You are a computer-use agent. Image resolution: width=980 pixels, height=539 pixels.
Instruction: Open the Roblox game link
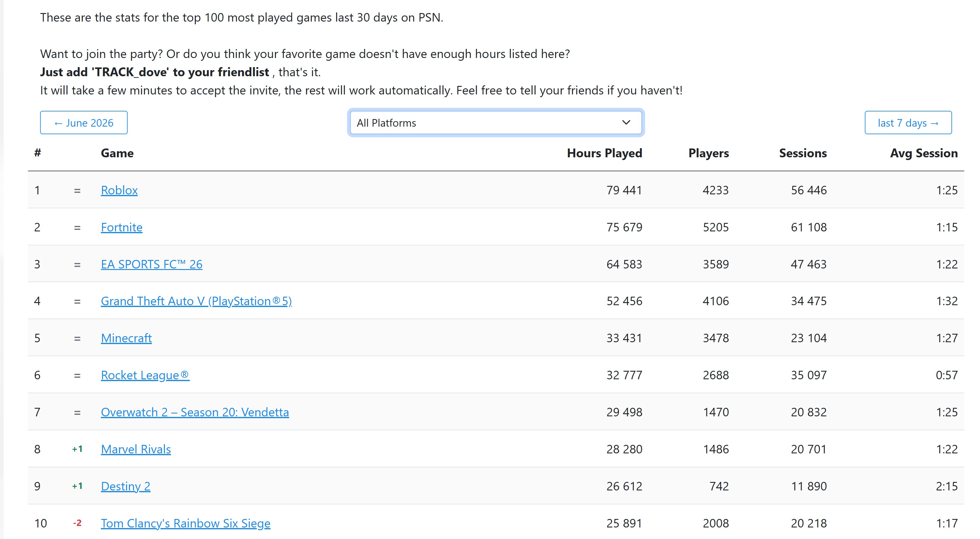[x=119, y=190]
